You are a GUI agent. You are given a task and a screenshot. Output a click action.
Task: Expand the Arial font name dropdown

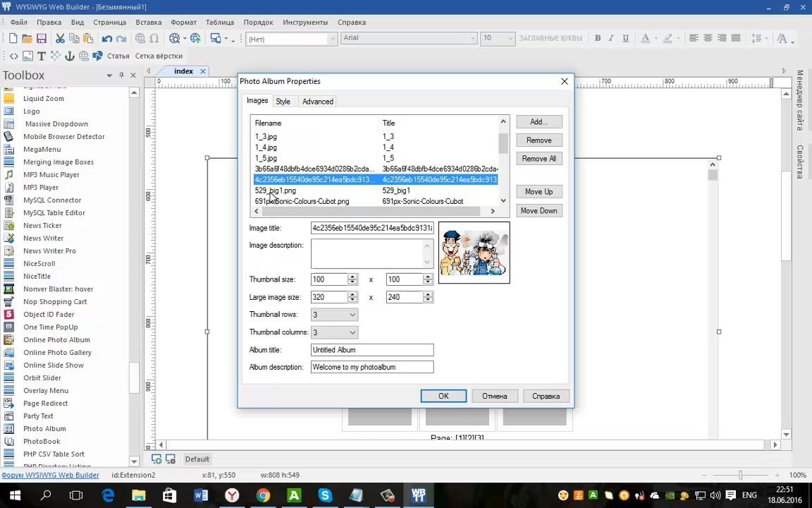[x=472, y=38]
